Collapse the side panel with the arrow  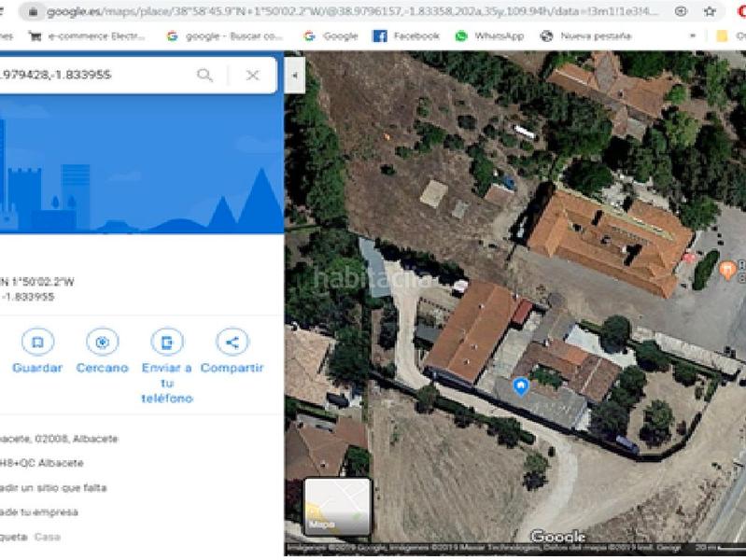[295, 75]
